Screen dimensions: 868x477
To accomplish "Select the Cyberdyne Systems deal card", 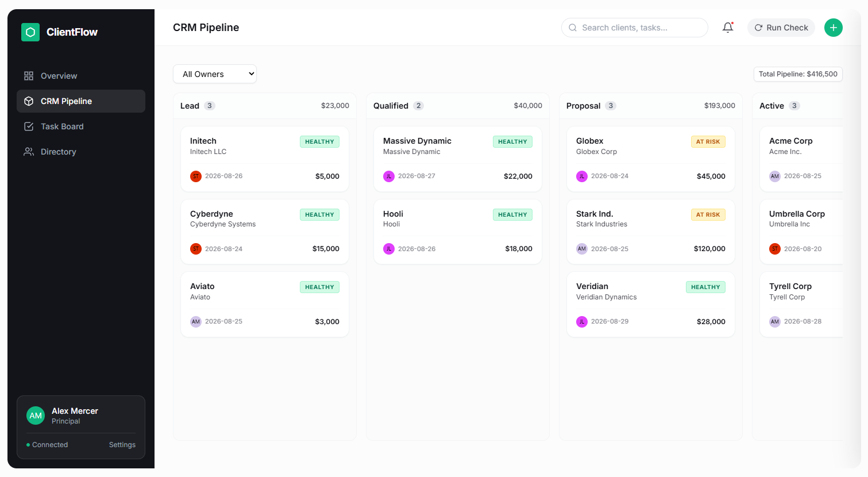I will pos(265,232).
